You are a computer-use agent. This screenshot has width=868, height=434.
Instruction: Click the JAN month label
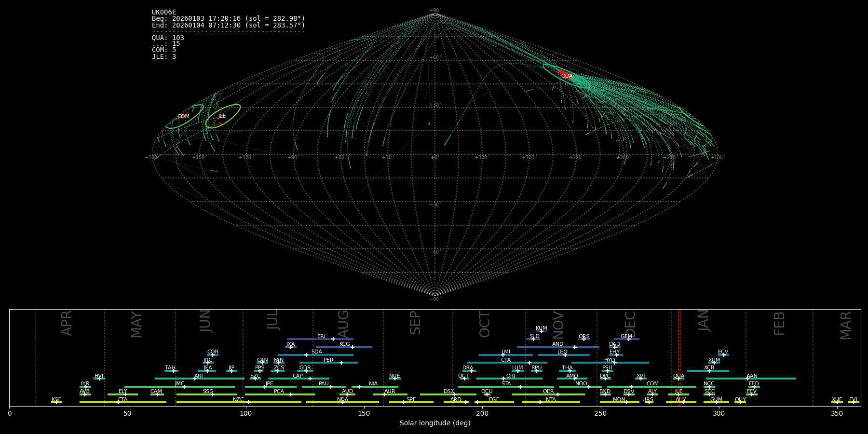tap(704, 320)
